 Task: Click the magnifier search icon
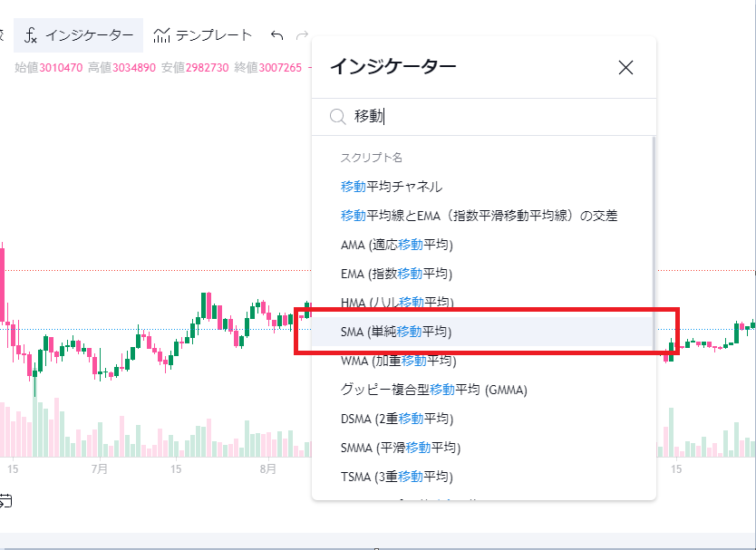(337, 116)
